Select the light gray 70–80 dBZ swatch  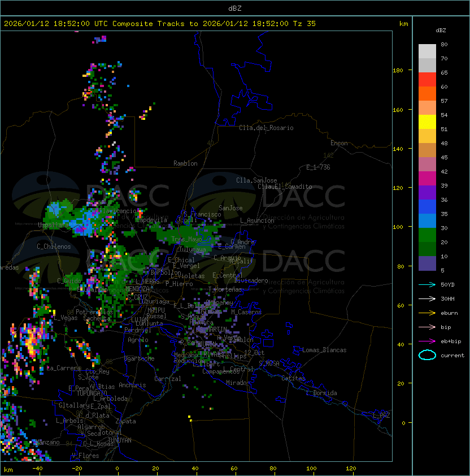tap(427, 51)
